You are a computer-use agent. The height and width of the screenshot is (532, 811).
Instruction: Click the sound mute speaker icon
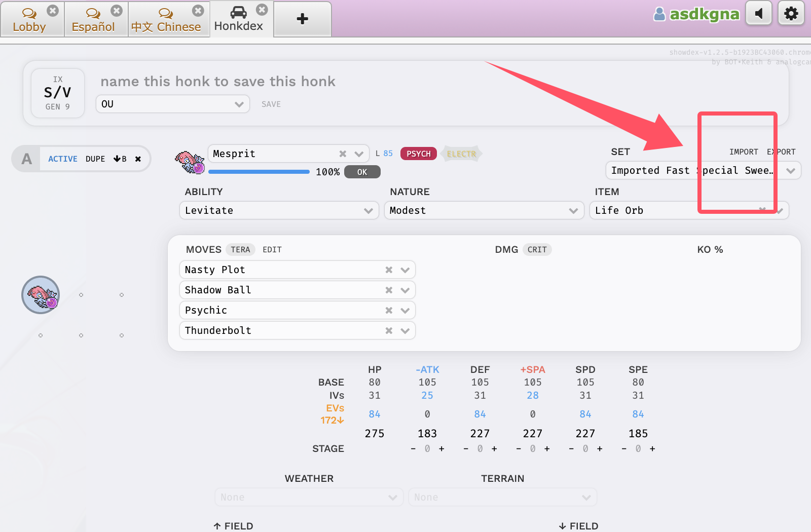point(759,14)
